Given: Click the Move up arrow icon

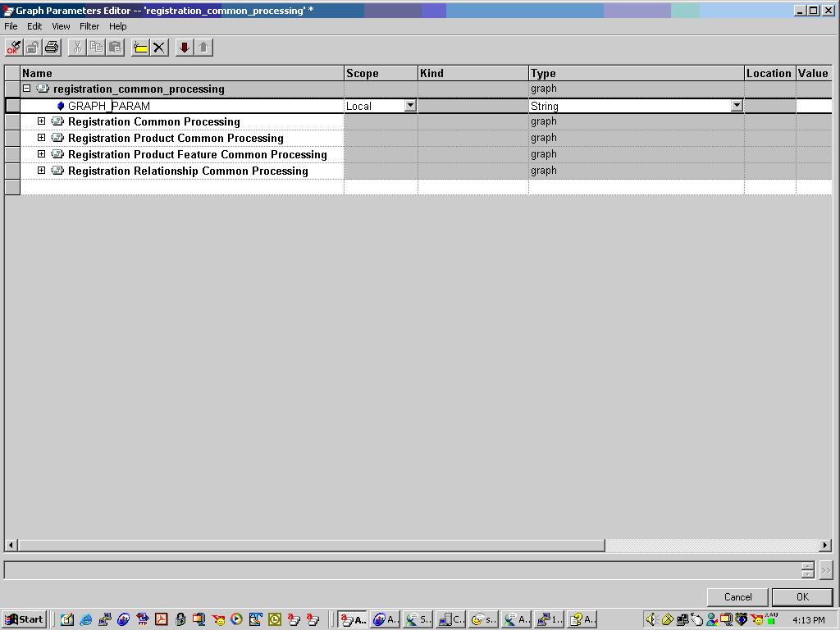Looking at the screenshot, I should coord(203,47).
